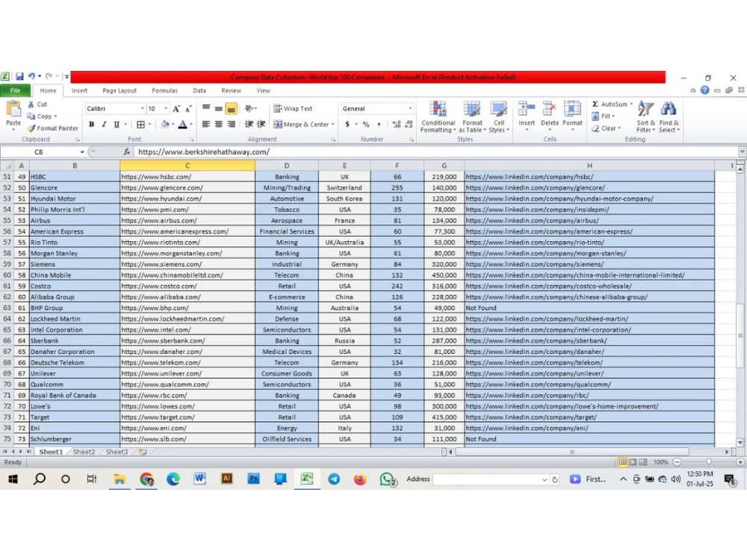747x560 pixels.
Task: Switch to the Page Layout tab
Action: [119, 90]
